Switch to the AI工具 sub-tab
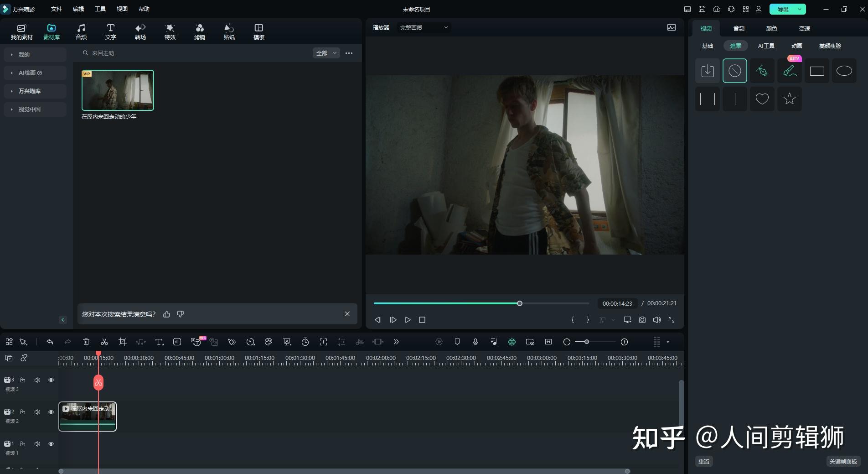Screen dimensions: 868x474 pos(766,46)
